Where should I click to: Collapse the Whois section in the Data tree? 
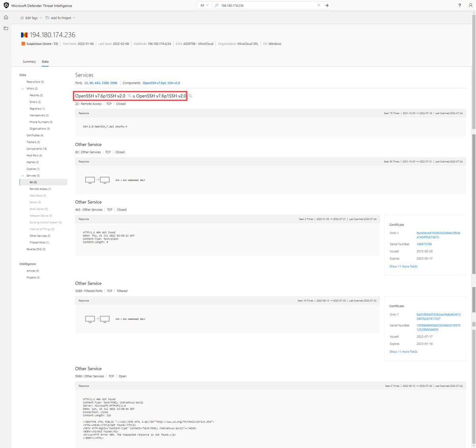coord(23,88)
